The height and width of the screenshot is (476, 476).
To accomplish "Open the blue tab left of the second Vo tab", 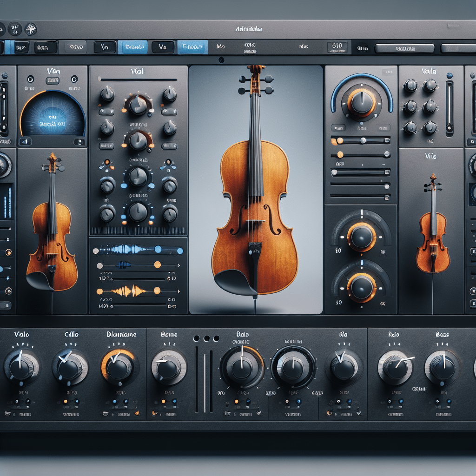I will click(x=133, y=47).
